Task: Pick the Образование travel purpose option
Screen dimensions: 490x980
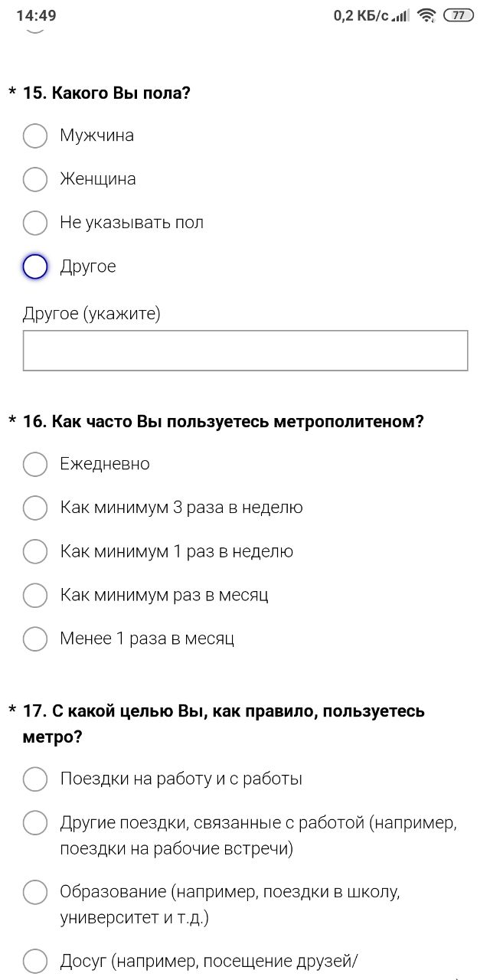Action: click(x=35, y=892)
